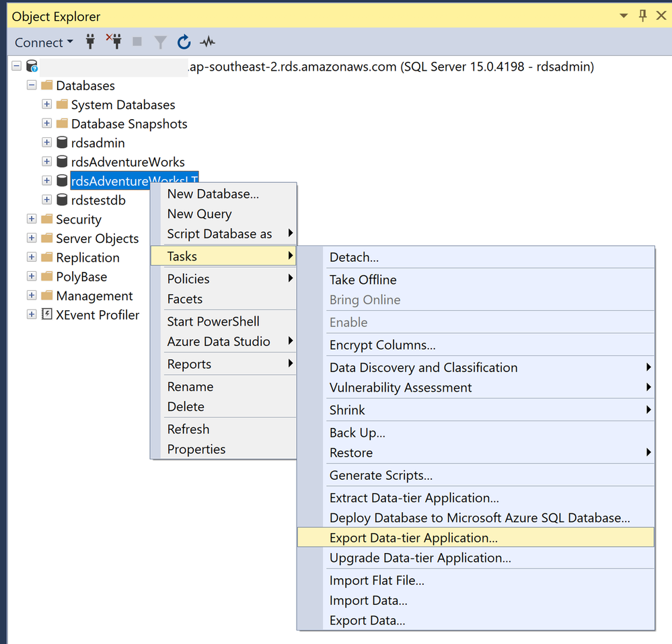
Task: Select Detach... in Tasks submenu
Action: tap(476, 257)
